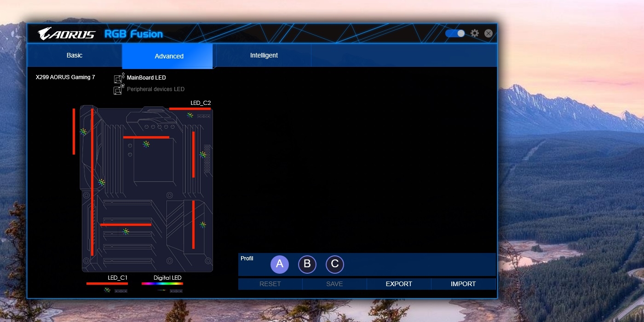
Task: Click the pin header icon under Digital LED
Action: (176, 291)
